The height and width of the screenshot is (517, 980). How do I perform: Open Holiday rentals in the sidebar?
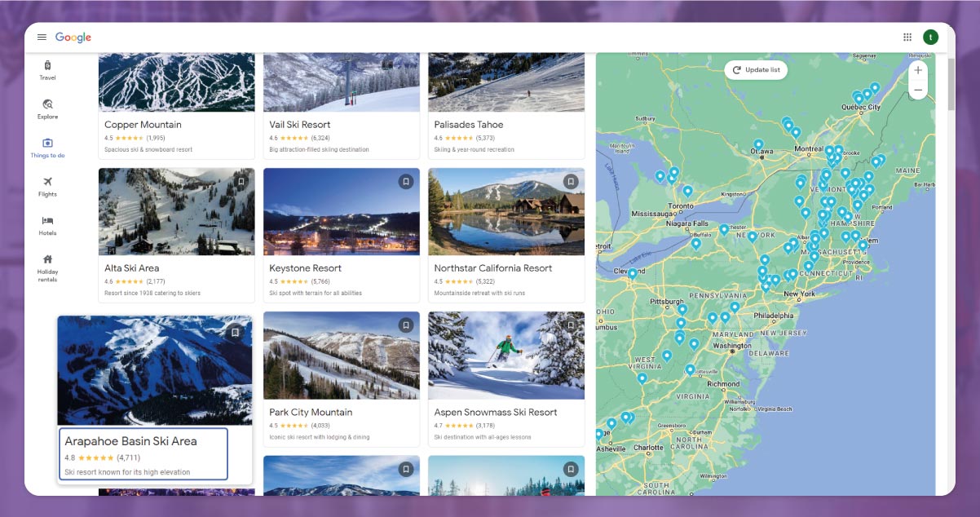48,268
